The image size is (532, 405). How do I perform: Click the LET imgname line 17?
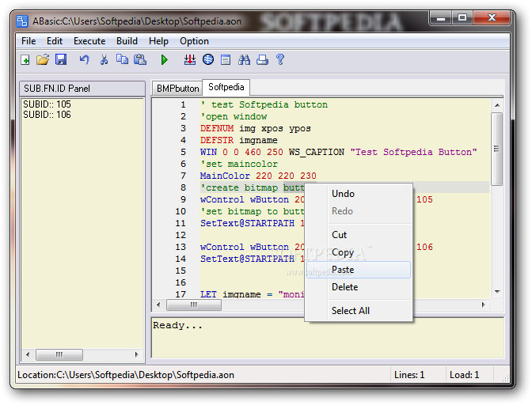tap(253, 294)
